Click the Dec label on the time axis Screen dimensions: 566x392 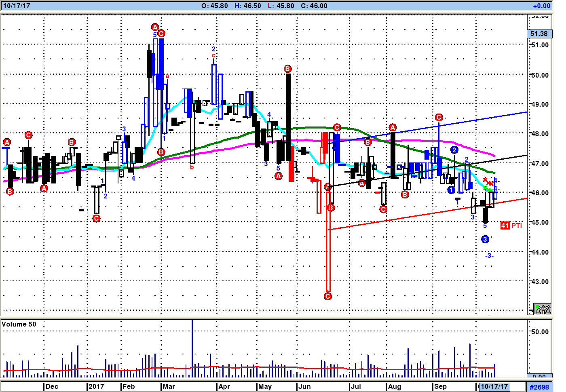click(52, 386)
